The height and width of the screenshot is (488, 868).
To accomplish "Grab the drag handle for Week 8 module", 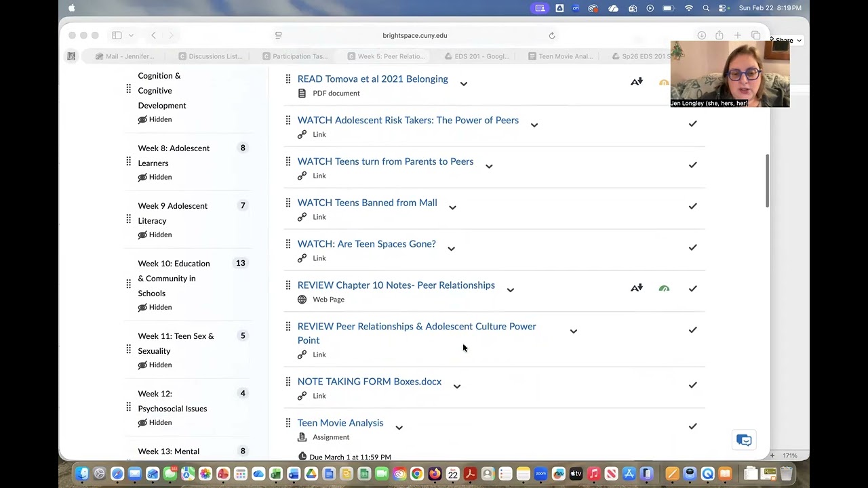I will pyautogui.click(x=129, y=161).
